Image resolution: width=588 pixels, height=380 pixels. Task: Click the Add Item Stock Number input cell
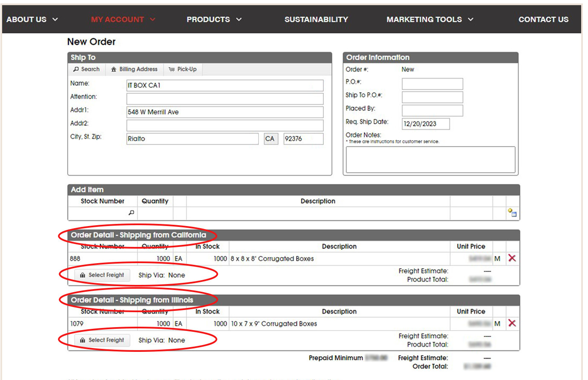[x=102, y=213]
